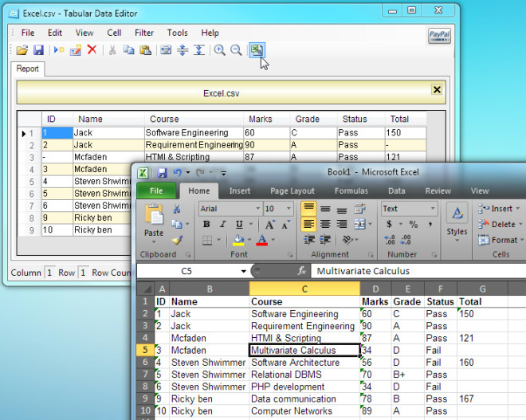Click the PayPal donate button

[x=439, y=36]
